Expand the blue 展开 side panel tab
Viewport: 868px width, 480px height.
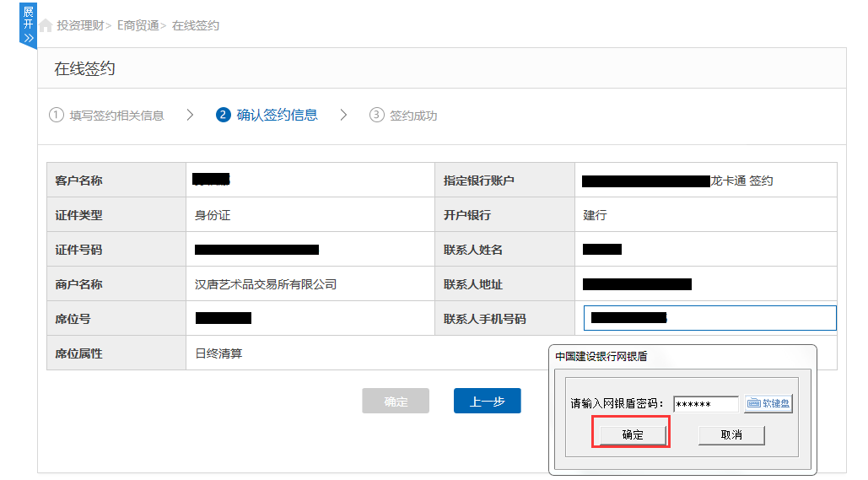pos(28,25)
